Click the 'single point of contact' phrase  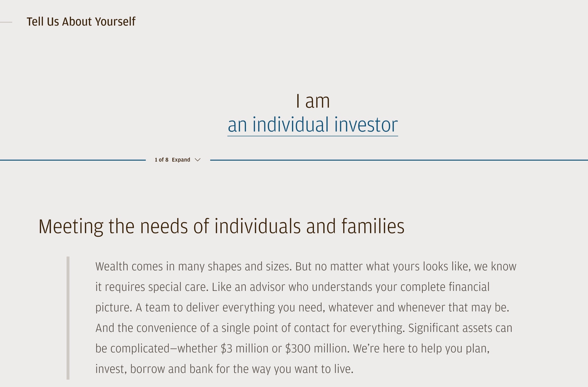pyautogui.click(x=276, y=328)
